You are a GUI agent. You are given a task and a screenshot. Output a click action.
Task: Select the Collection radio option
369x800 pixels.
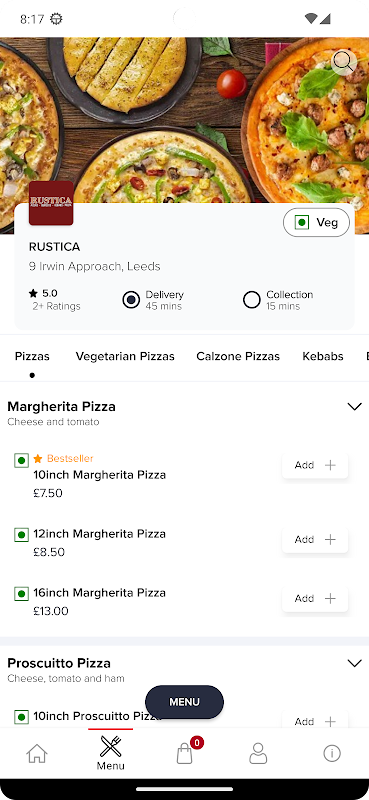pos(252,300)
